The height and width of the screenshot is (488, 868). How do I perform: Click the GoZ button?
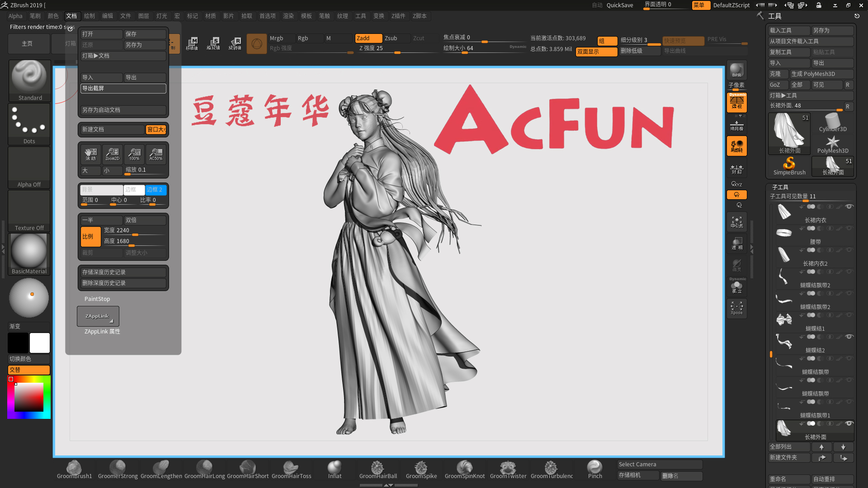click(x=778, y=85)
